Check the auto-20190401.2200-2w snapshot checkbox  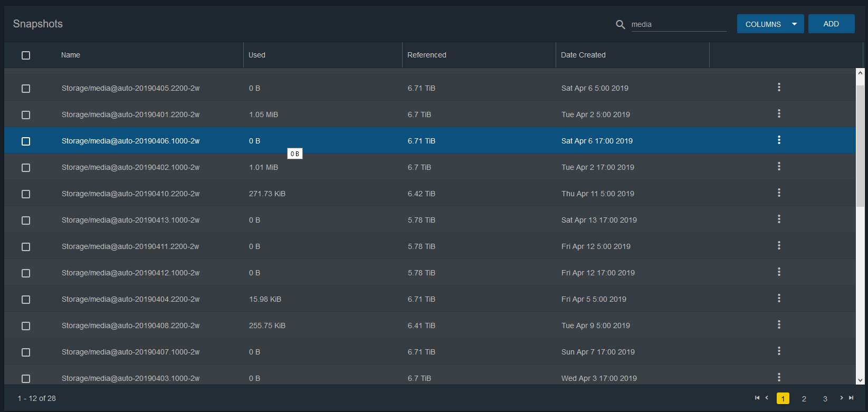(x=26, y=115)
